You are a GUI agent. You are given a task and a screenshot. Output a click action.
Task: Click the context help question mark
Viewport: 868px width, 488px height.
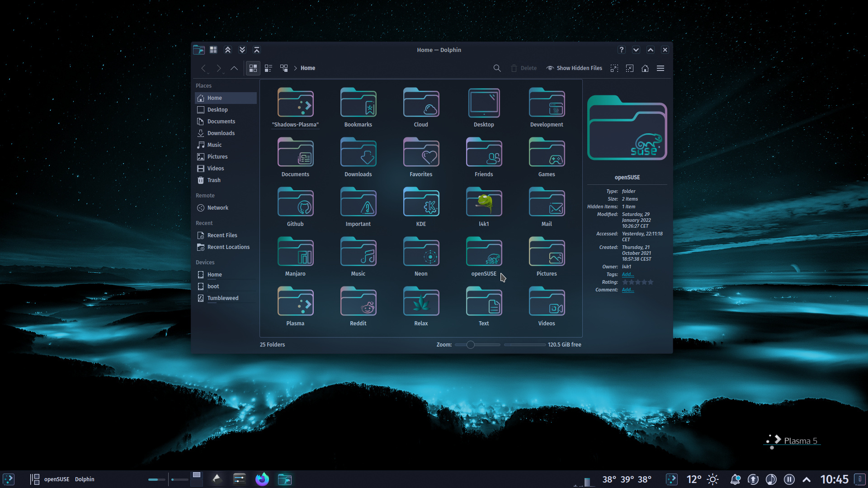point(622,50)
